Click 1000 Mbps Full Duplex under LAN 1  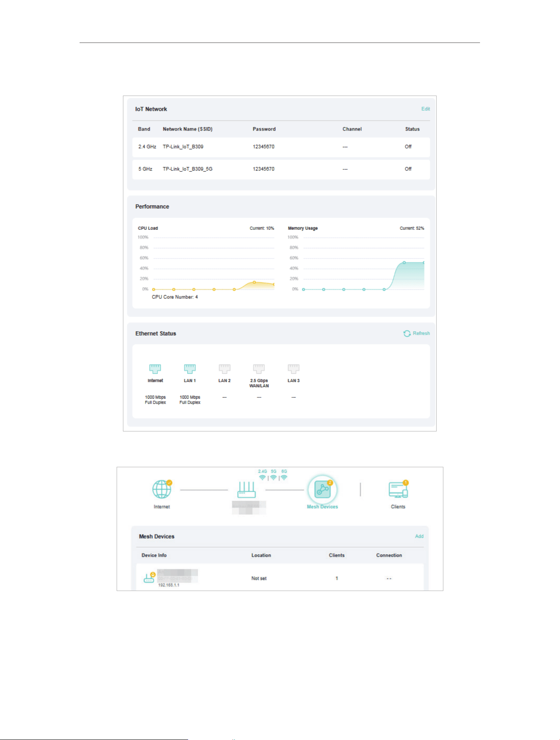click(x=190, y=400)
